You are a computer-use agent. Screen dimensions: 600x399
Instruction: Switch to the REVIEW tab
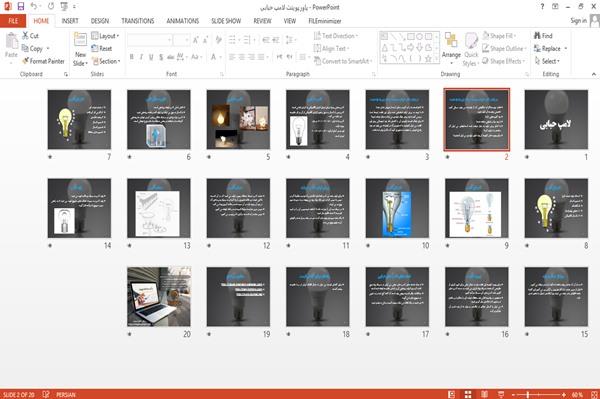(262, 21)
